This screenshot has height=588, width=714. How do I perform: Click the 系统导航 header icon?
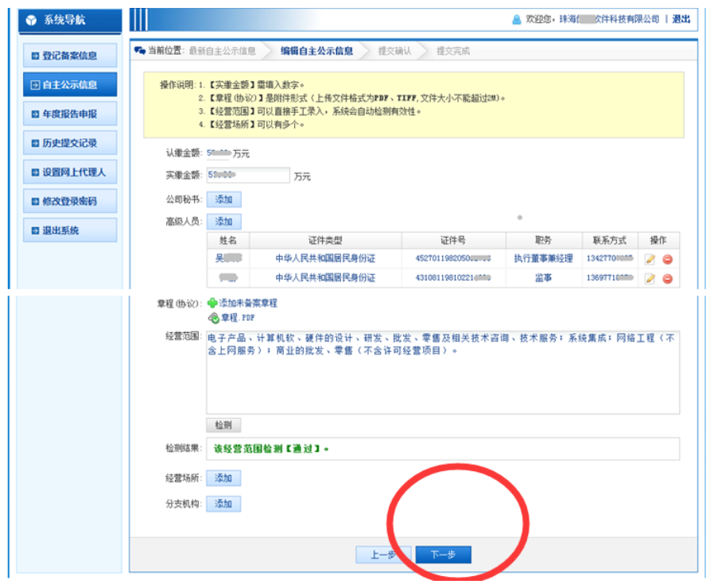coord(31,20)
